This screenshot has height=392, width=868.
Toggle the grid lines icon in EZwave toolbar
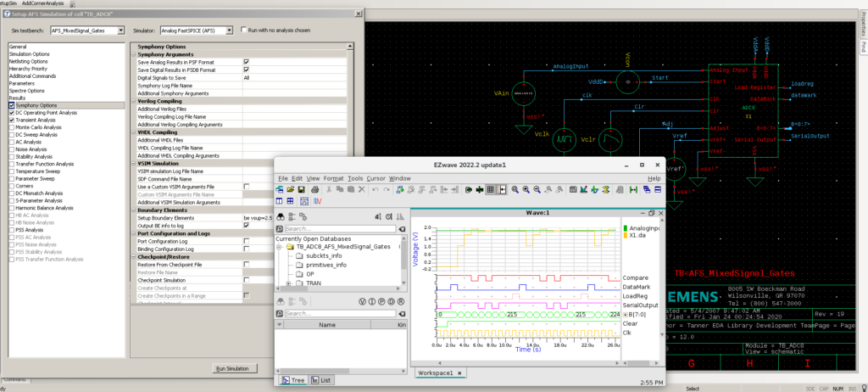490,189
